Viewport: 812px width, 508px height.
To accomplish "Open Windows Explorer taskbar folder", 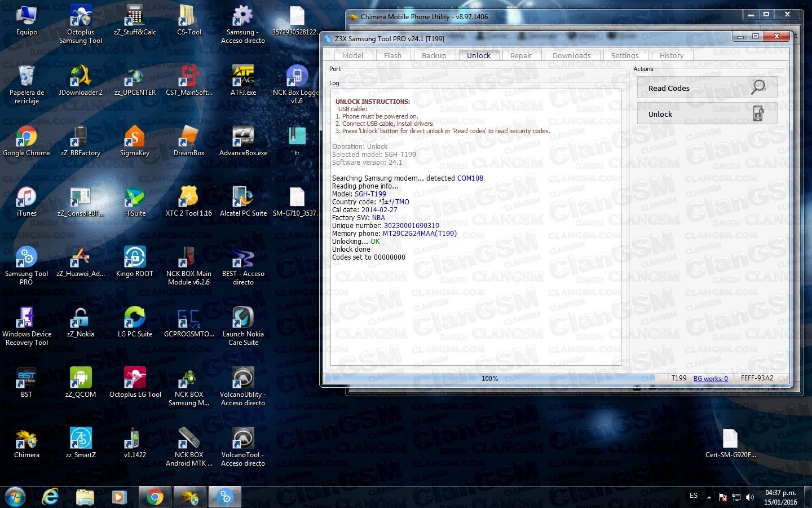I will (85, 497).
